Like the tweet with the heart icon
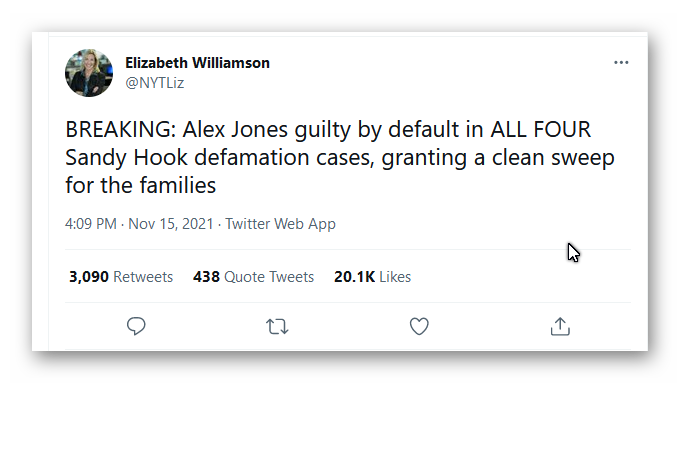This screenshot has width=680, height=463. pyautogui.click(x=420, y=326)
